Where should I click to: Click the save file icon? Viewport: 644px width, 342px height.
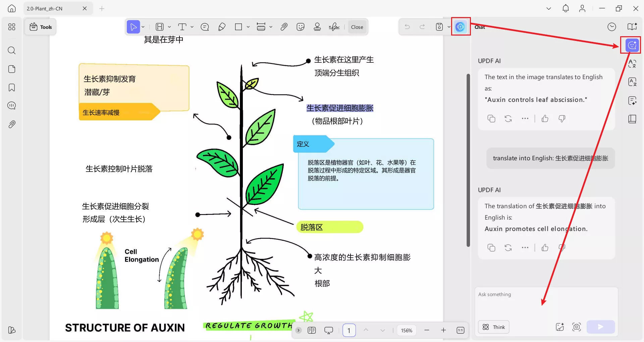439,27
